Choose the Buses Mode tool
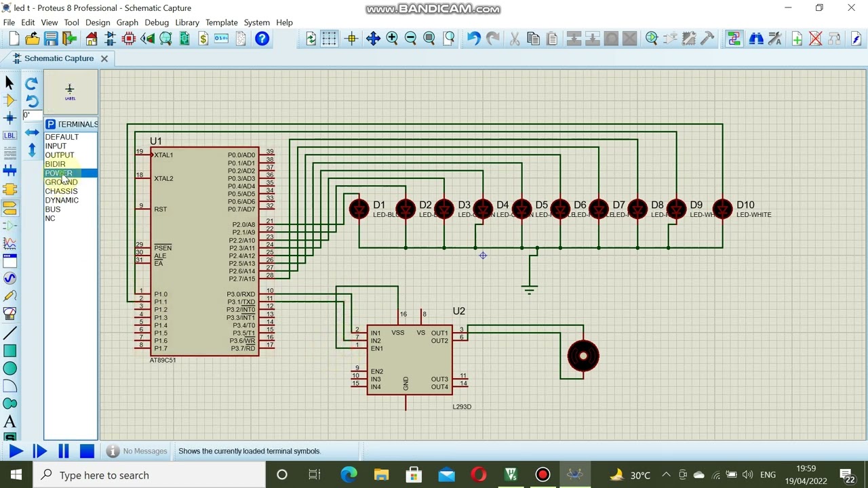 point(9,171)
